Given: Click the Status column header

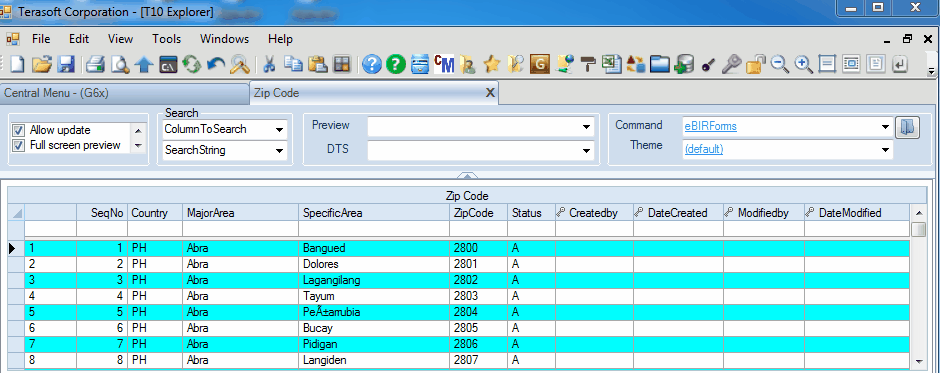Looking at the screenshot, I should (x=531, y=213).
